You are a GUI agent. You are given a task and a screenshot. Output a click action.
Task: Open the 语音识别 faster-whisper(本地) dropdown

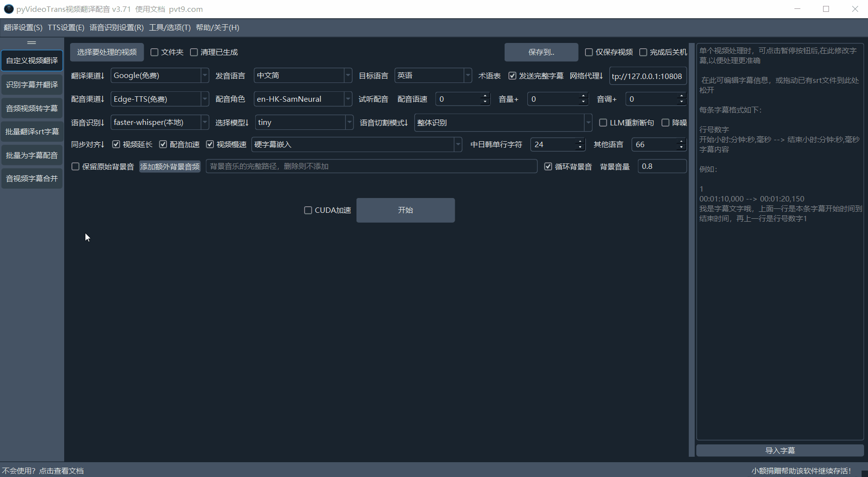159,122
